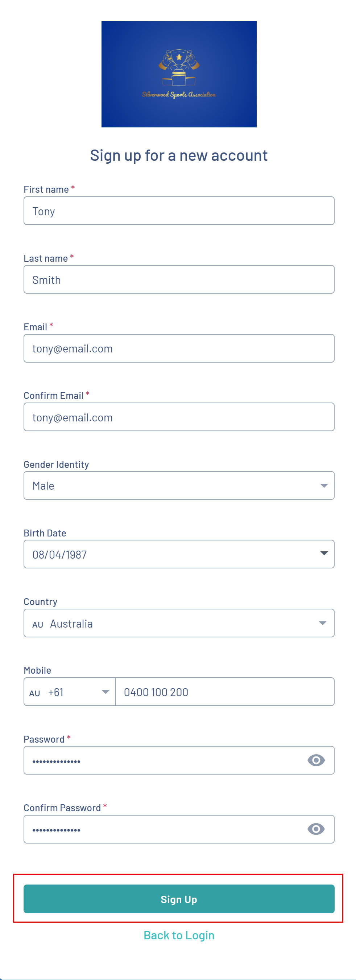Click the "Sign up for a new account" heading
356x980 pixels.
point(179,156)
